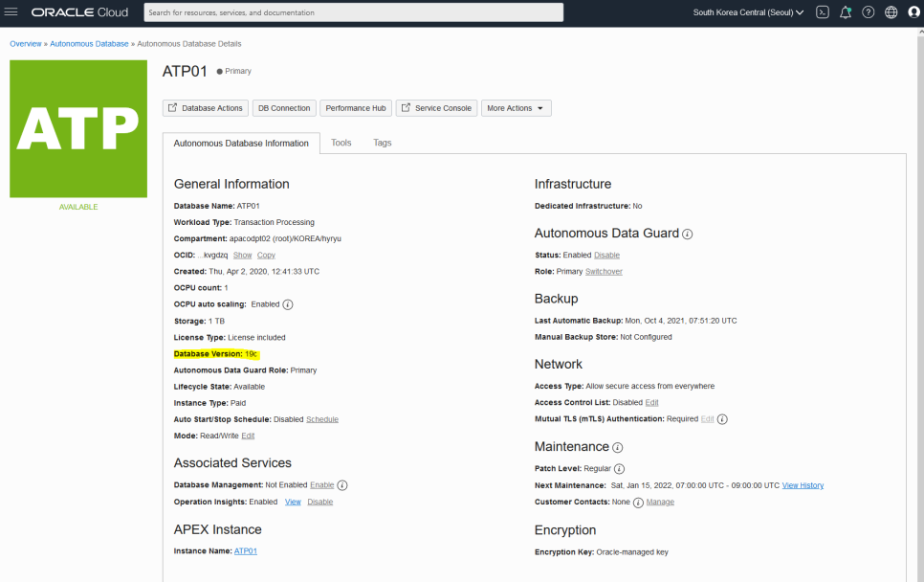924x582 pixels.
Task: Copy the OCID value
Action: click(x=266, y=256)
